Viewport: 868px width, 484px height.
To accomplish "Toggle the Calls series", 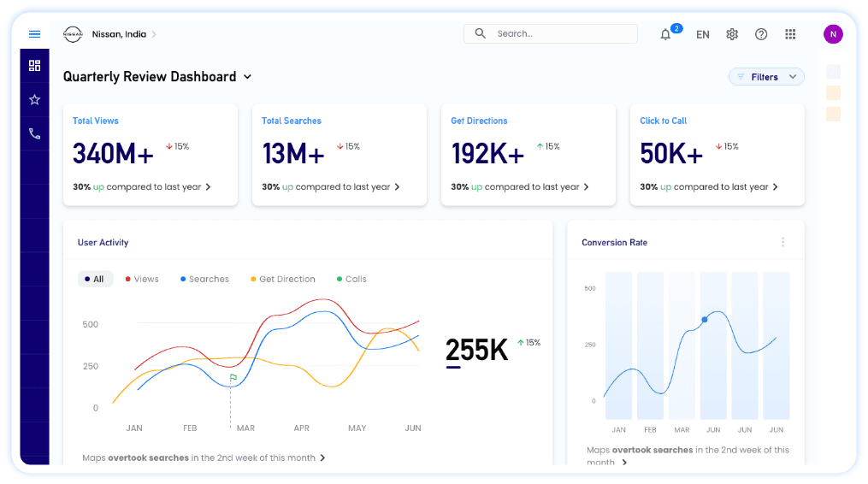I will point(351,279).
